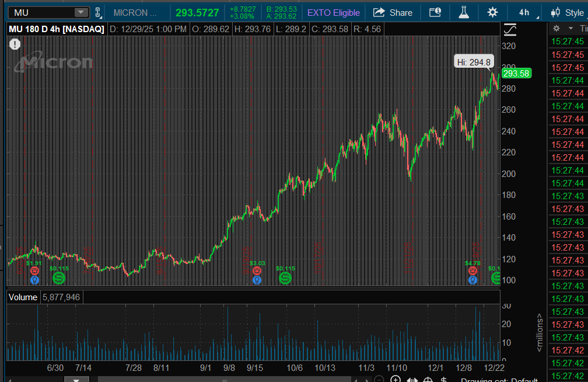Click the C: 293.58 close value
Image resolution: width=588 pixels, height=382 pixels.
pos(330,29)
